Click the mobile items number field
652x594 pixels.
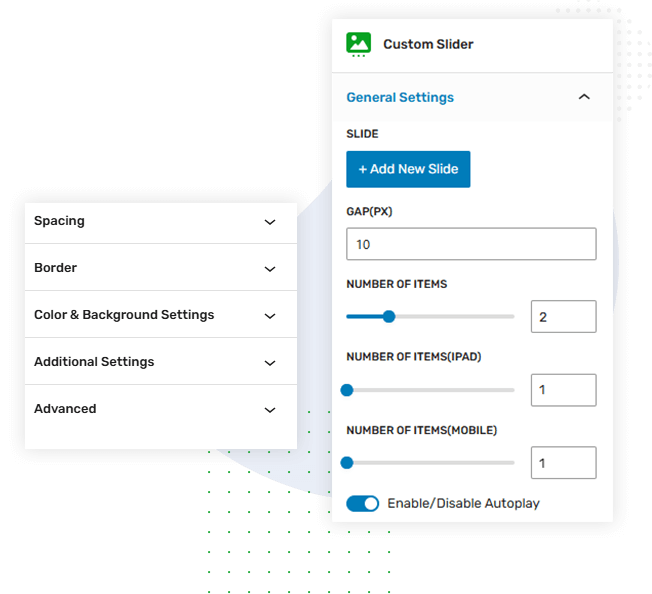click(563, 463)
